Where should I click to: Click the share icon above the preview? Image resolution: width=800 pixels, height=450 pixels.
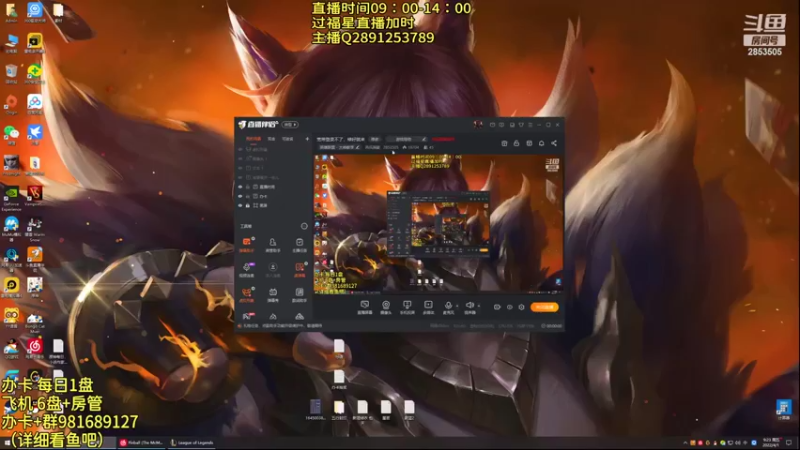pos(554,143)
